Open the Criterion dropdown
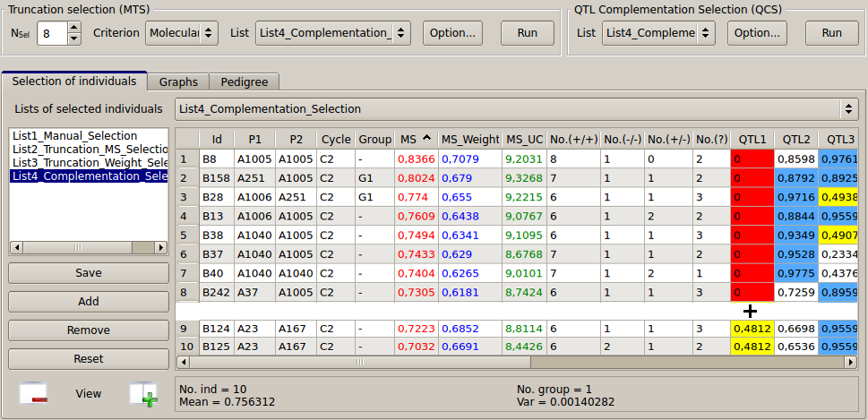868x420 pixels. [x=182, y=33]
